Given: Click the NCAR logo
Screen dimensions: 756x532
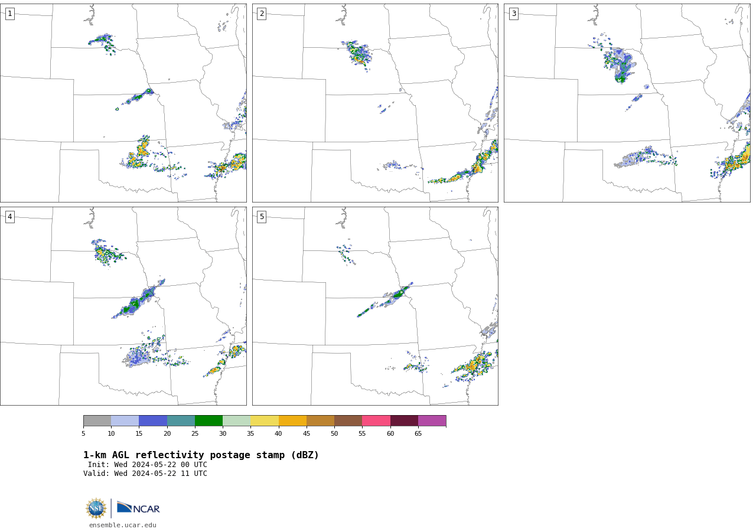Looking at the screenshot, I should [x=138, y=508].
